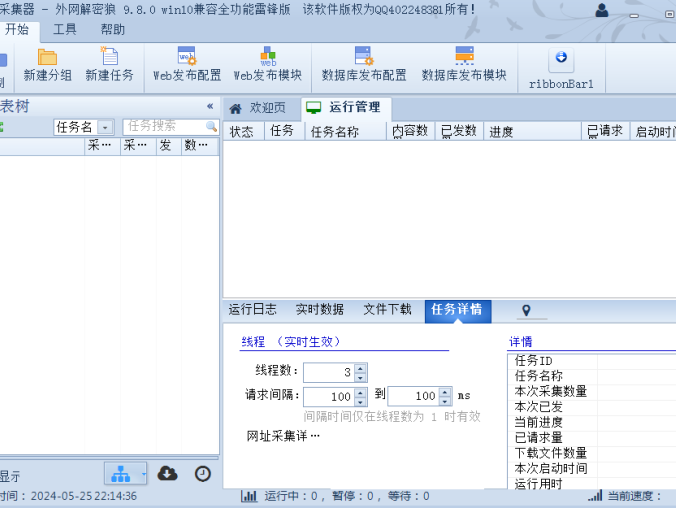Open the 运行日志 tab
The image size is (676, 508).
click(x=252, y=310)
